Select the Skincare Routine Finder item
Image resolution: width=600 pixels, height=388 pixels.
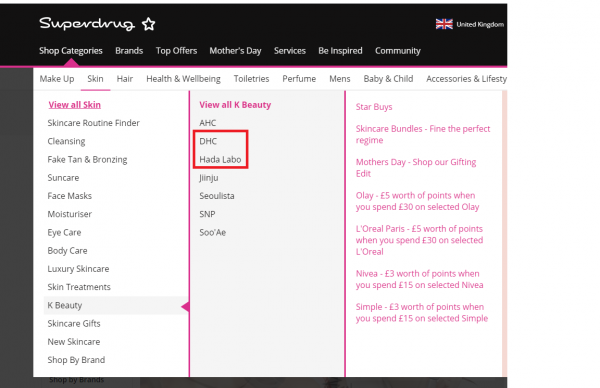point(93,123)
